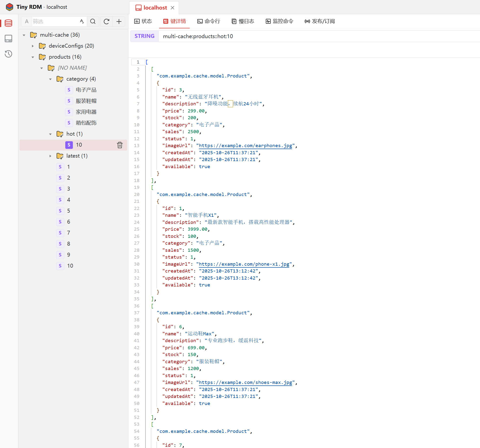Expand the latest folder
Screen dimensions: 480x448
point(50,156)
